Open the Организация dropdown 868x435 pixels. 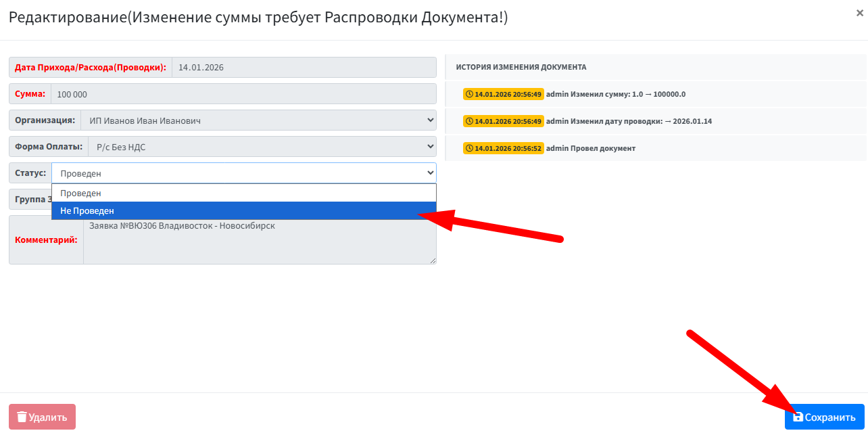coord(258,120)
